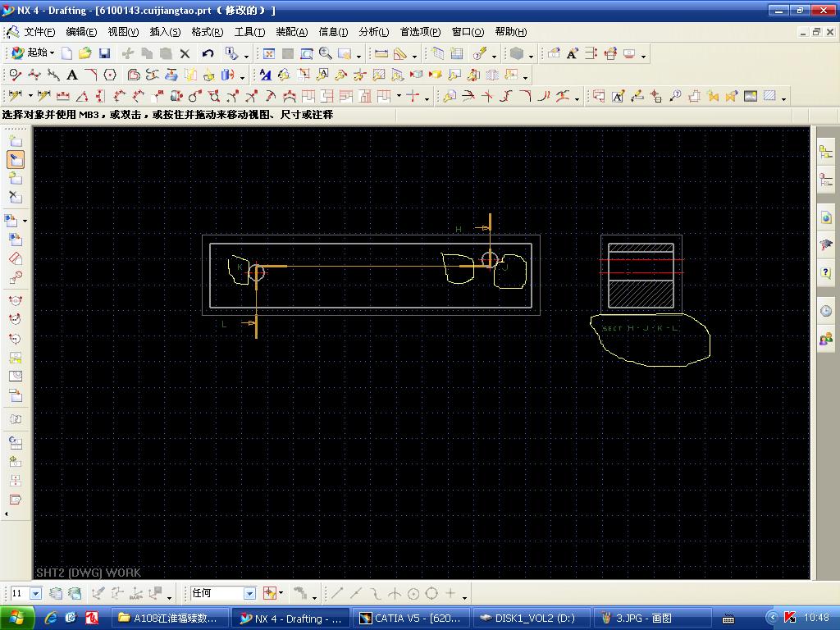The height and width of the screenshot is (630, 840).
Task: Open the 格式(R) Format menu
Action: click(x=208, y=32)
